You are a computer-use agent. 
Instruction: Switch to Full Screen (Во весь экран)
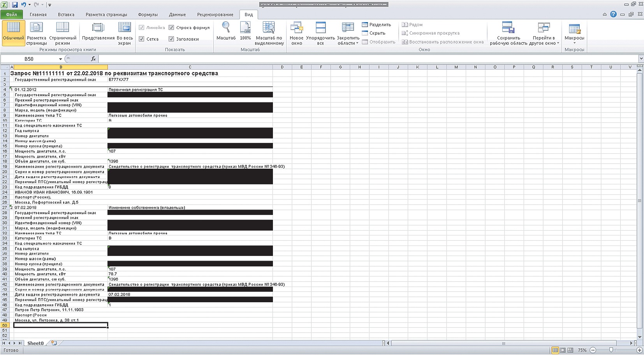pos(125,33)
